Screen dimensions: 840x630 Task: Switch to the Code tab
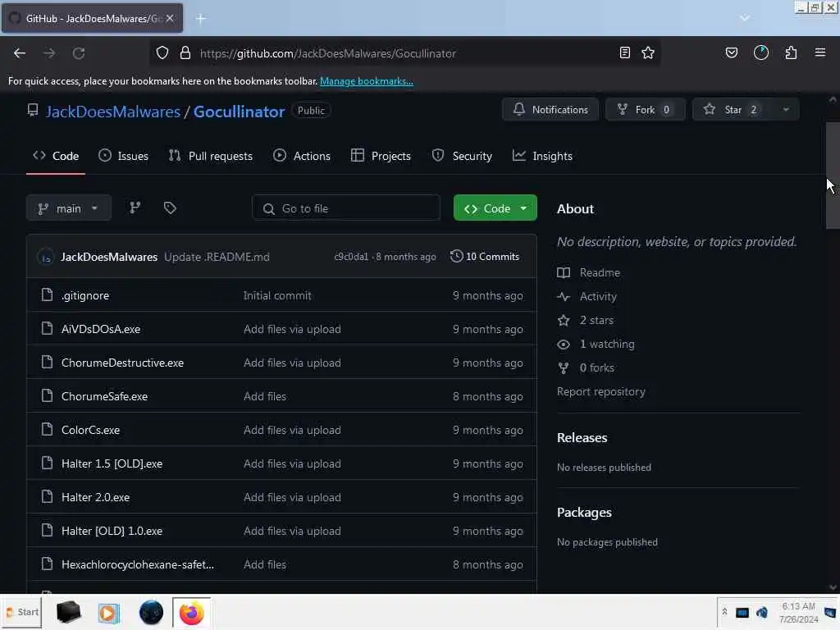(56, 156)
